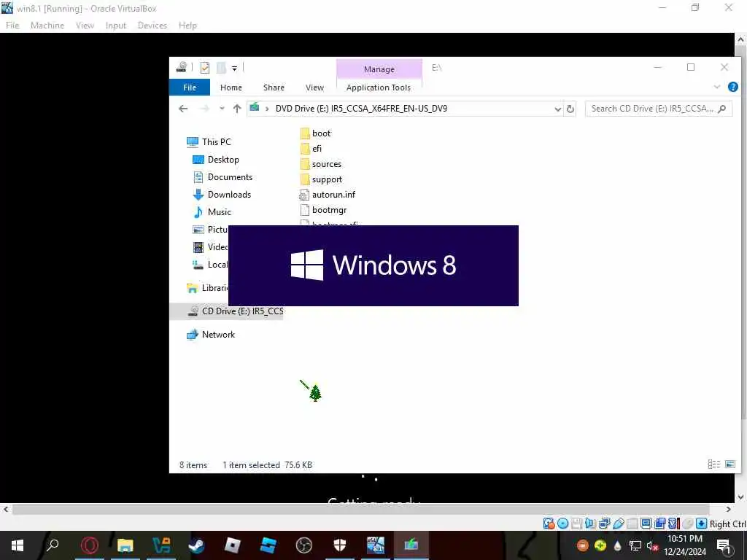Open the VirtualBox Devices menu
This screenshot has height=560, width=747.
[x=152, y=26]
